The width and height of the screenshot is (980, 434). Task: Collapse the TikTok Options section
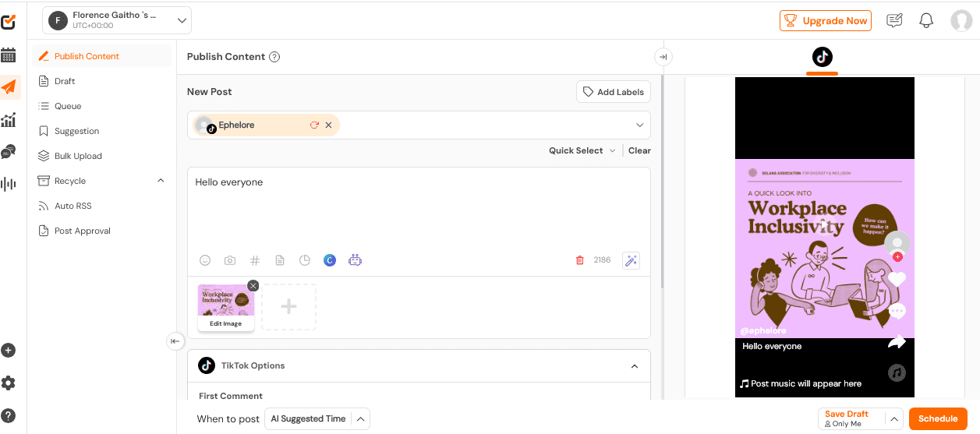point(635,366)
